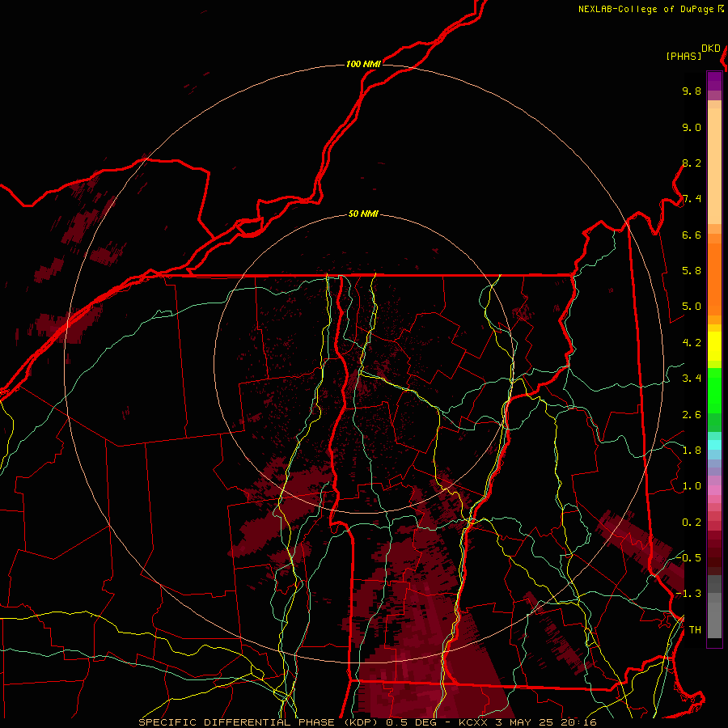Click the 9.8 value on the color scale
Screen dimensions: 728x728
[x=692, y=91]
